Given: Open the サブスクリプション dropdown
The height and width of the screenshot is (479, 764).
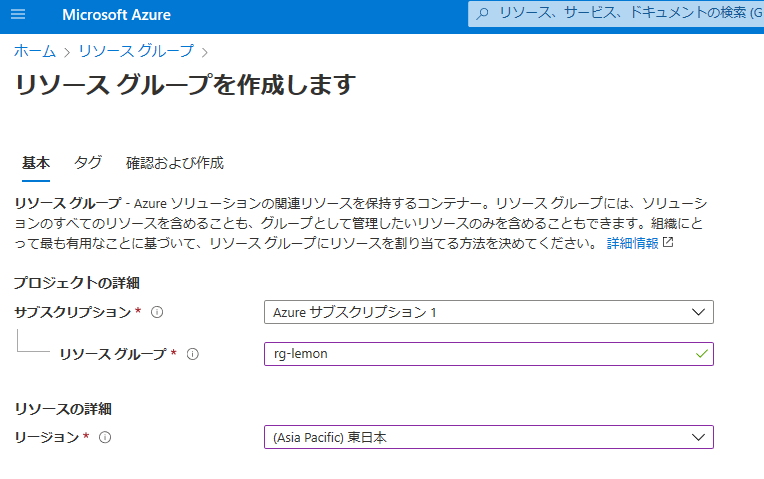Looking at the screenshot, I should (x=489, y=312).
